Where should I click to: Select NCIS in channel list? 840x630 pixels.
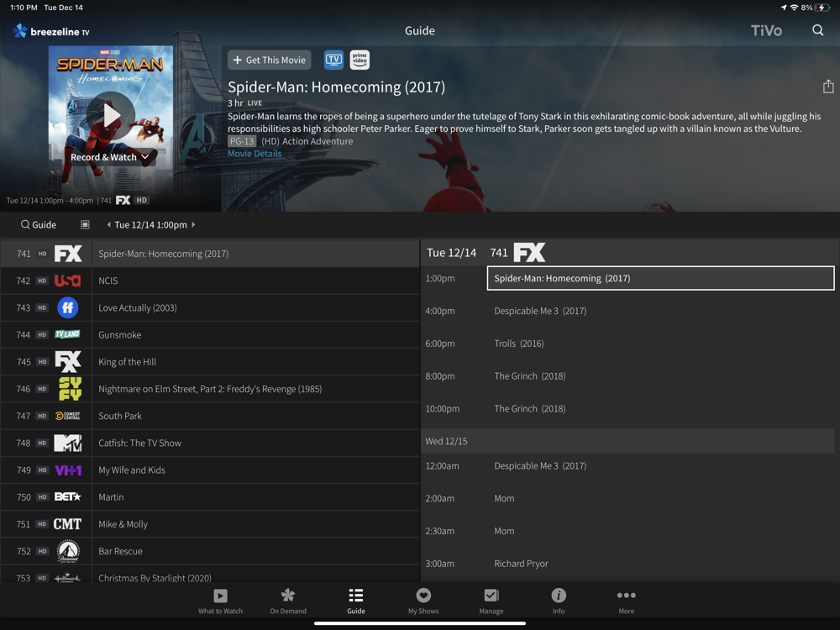255,281
